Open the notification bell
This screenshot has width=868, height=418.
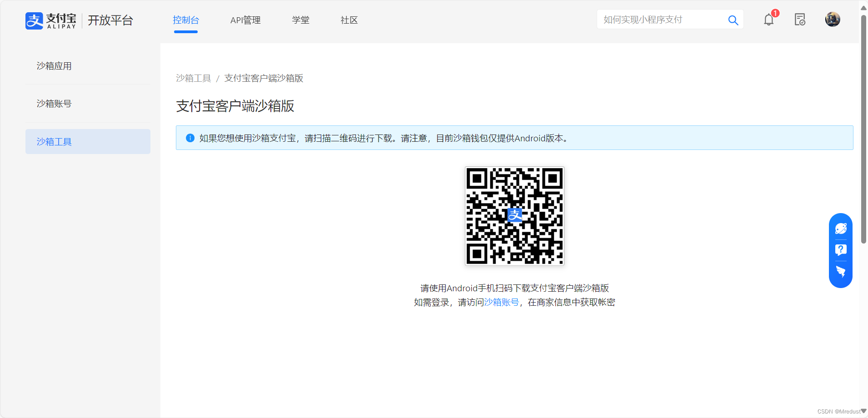(x=769, y=20)
